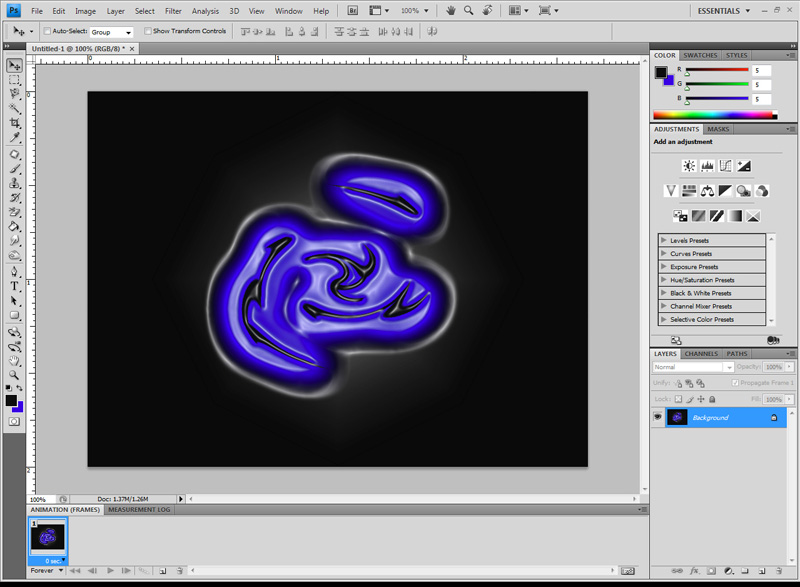
Task: Hide the Background layer visibility eye
Action: [x=658, y=417]
